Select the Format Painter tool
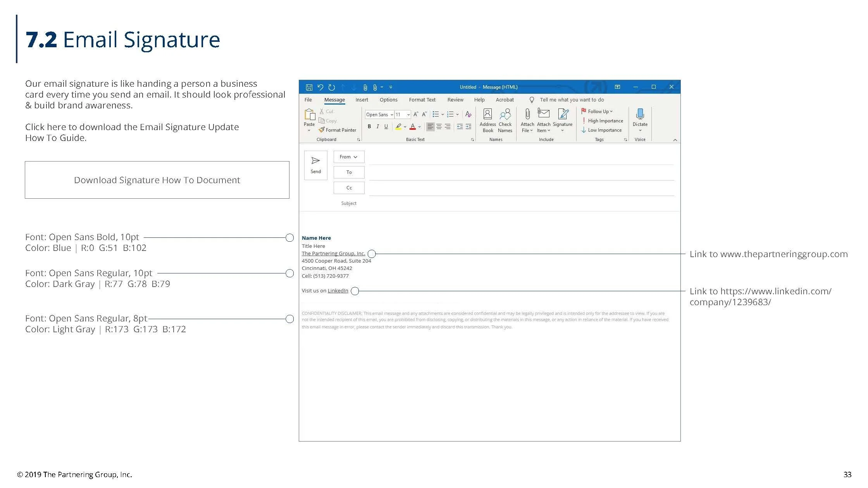 coord(338,130)
